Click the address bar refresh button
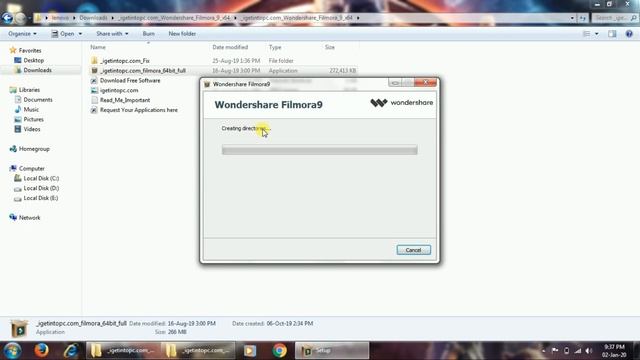640x360 pixels. [x=582, y=18]
